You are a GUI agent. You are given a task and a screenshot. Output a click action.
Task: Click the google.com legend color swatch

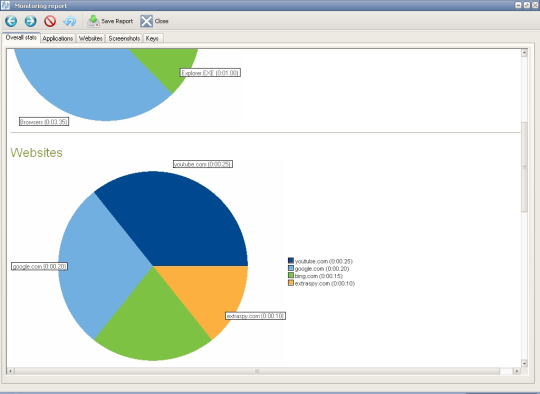tap(291, 268)
